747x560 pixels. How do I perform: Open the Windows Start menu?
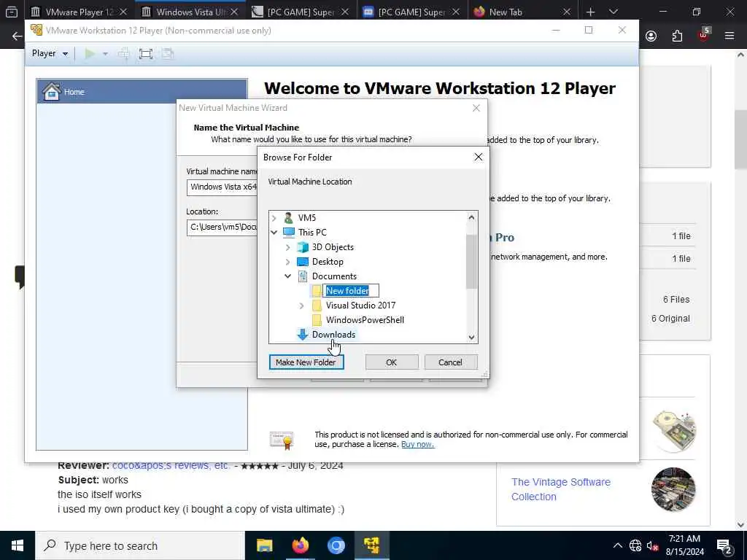18,545
